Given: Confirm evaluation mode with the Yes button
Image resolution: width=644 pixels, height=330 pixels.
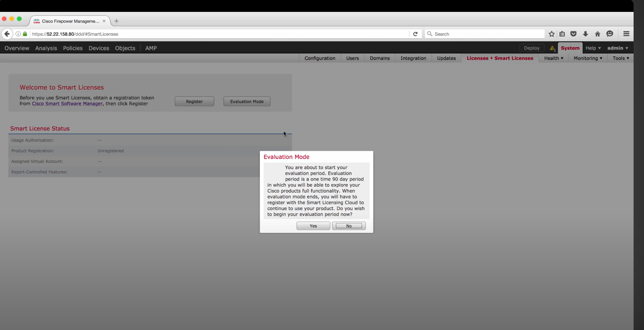Looking at the screenshot, I should [313, 226].
